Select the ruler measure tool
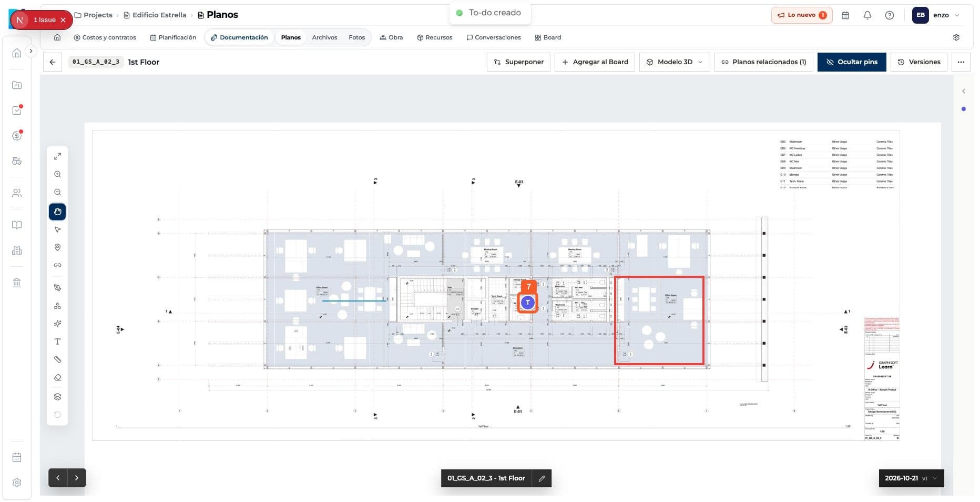The width and height of the screenshot is (980, 502). [x=57, y=359]
